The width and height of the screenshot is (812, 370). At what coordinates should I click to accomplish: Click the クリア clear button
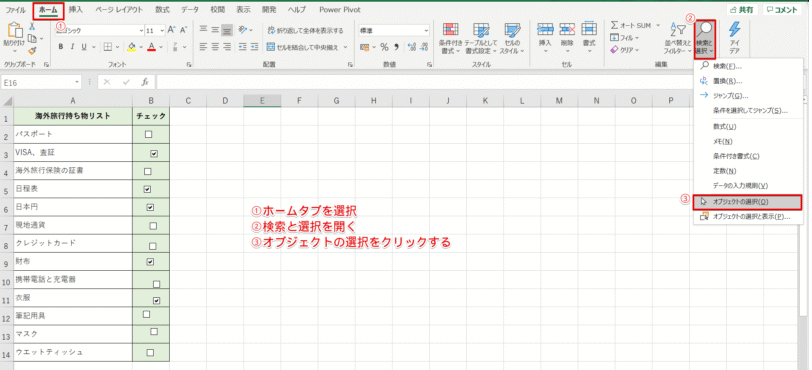[625, 50]
